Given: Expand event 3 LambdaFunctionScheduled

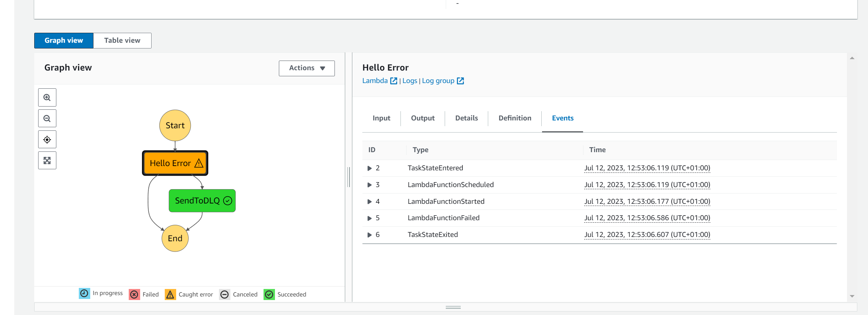Looking at the screenshot, I should [x=369, y=185].
